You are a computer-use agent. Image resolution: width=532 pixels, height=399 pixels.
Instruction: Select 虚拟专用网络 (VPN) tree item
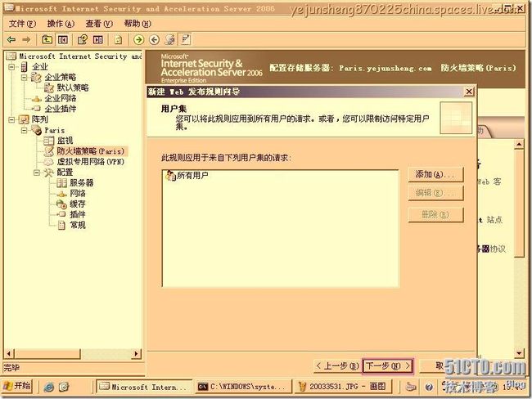click(91, 162)
